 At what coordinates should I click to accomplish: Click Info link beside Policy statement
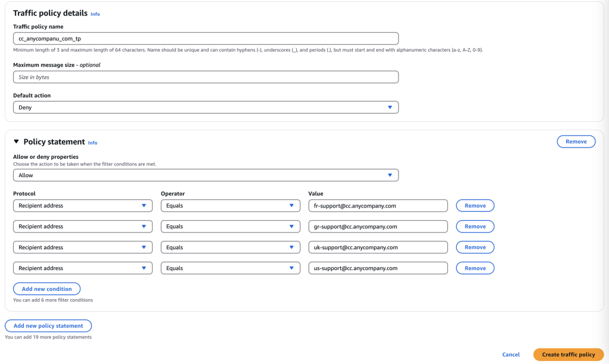(x=93, y=143)
